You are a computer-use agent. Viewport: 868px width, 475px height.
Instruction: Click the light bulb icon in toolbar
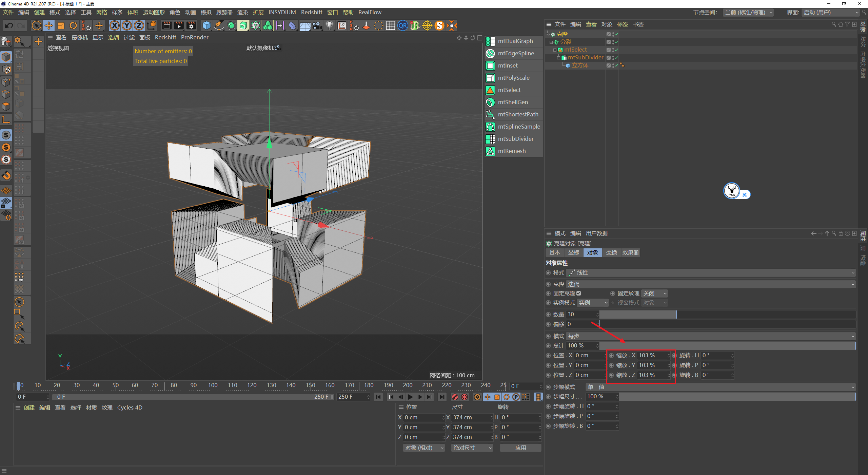[329, 25]
